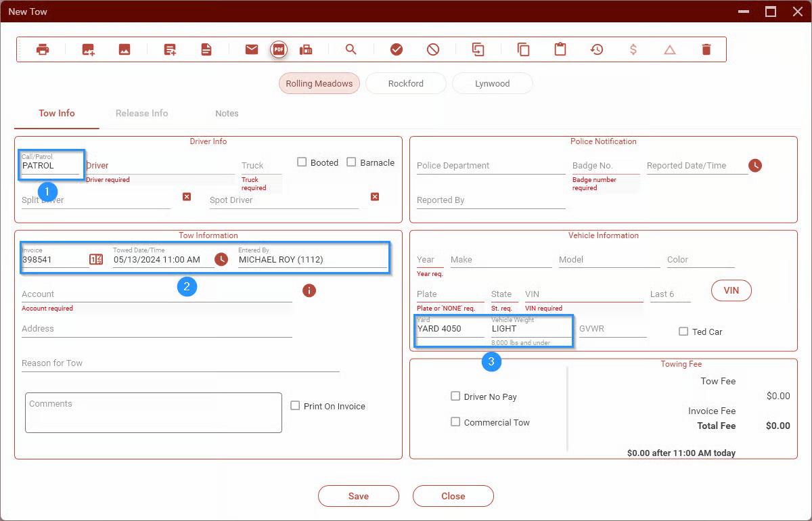The width and height of the screenshot is (812, 521).
Task: Export the tow as PDF
Action: click(x=279, y=49)
